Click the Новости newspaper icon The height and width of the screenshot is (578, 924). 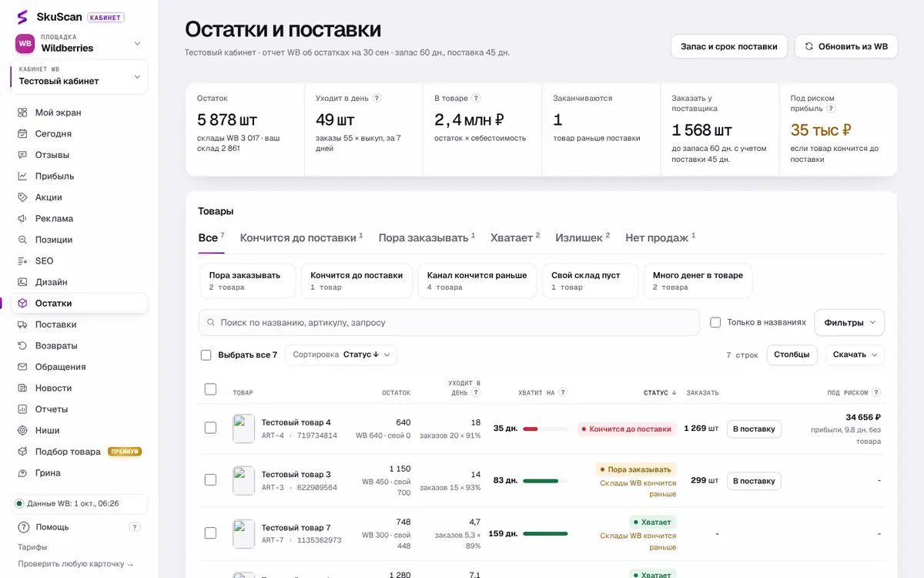[23, 388]
